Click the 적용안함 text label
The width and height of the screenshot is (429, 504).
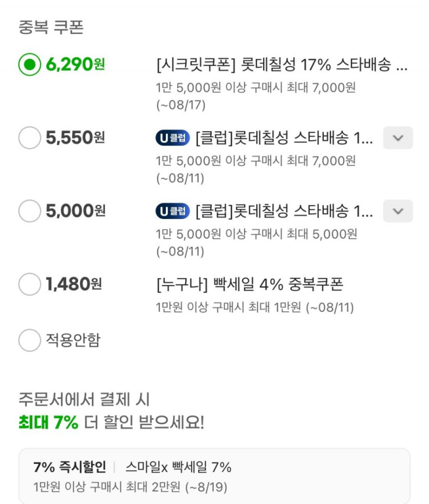73,340
